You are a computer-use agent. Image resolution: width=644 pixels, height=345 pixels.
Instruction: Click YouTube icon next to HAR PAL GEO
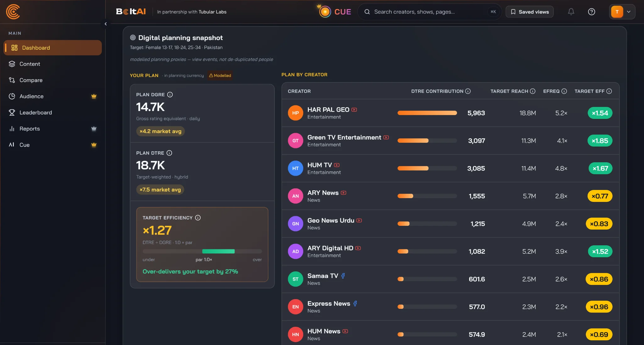click(354, 110)
